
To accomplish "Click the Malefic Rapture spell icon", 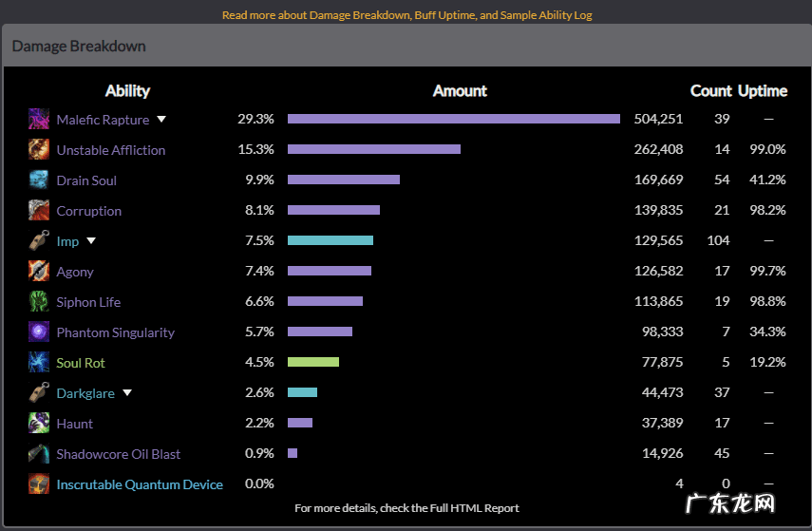I will [x=39, y=120].
